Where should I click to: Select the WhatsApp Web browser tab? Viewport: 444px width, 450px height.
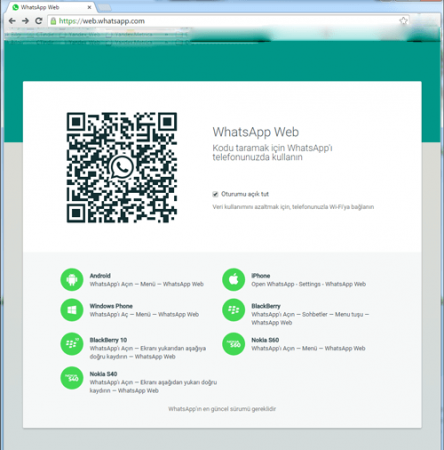click(52, 7)
